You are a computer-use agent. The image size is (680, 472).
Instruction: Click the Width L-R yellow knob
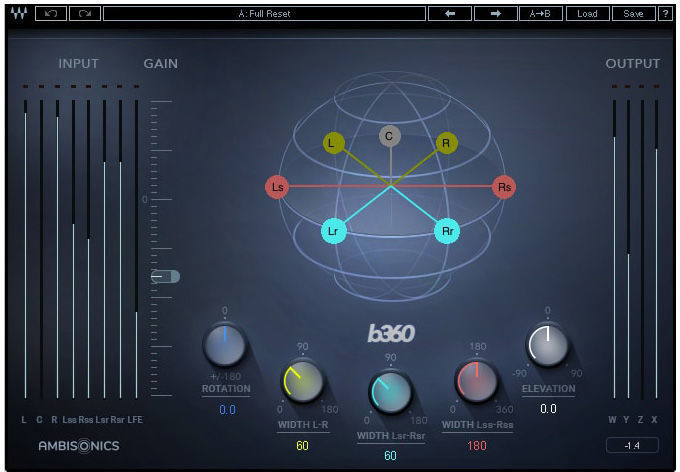click(x=303, y=381)
